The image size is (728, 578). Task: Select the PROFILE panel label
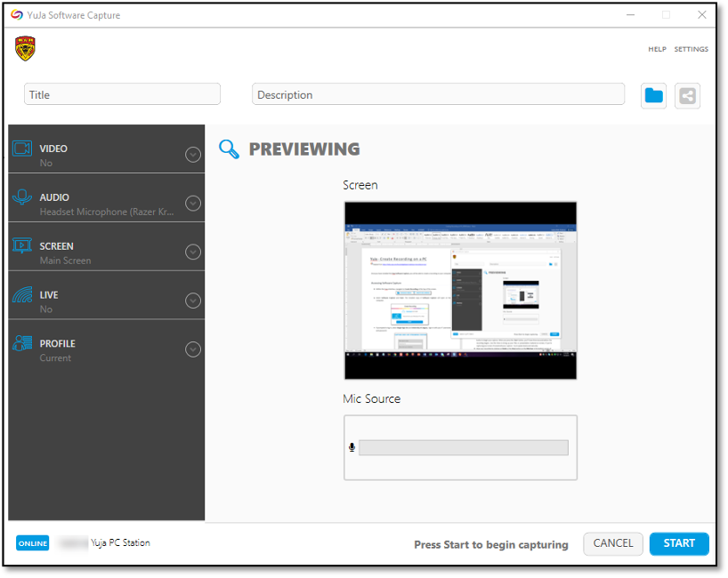[58, 343]
